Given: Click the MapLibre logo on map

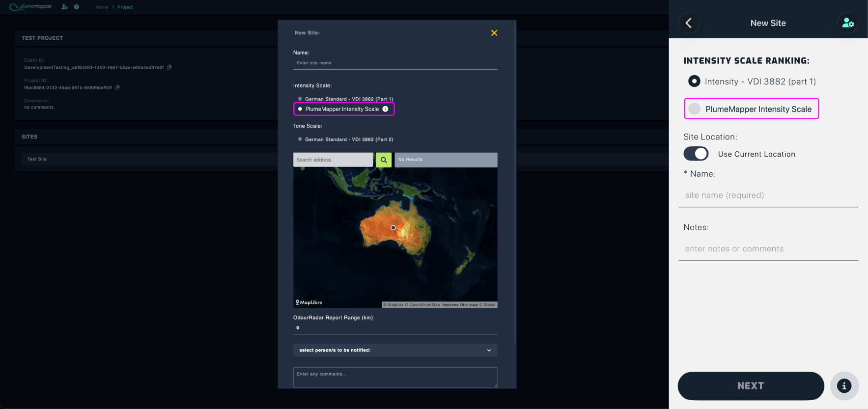Looking at the screenshot, I should pyautogui.click(x=309, y=302).
